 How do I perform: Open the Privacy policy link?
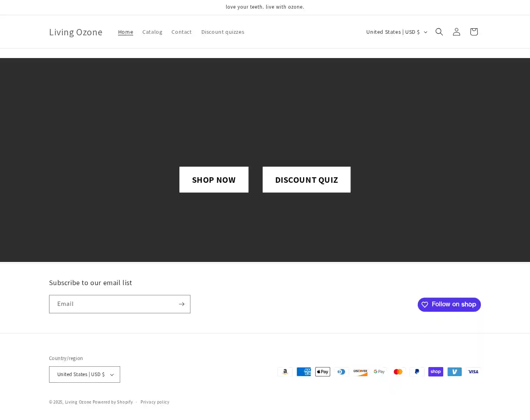155,402
